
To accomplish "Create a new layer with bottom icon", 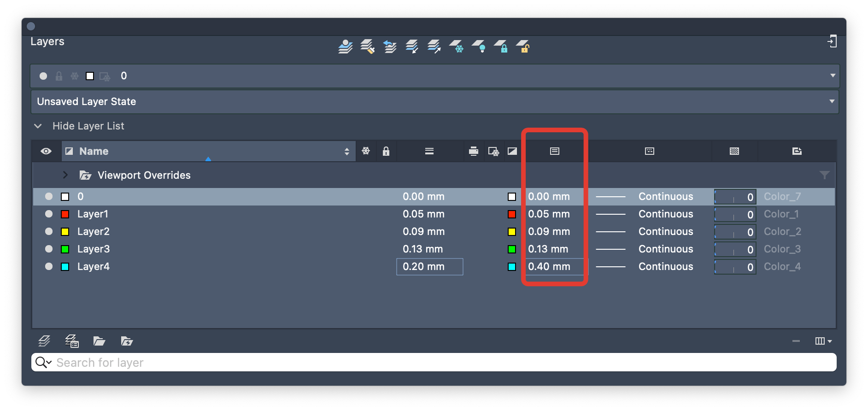I will [x=44, y=341].
